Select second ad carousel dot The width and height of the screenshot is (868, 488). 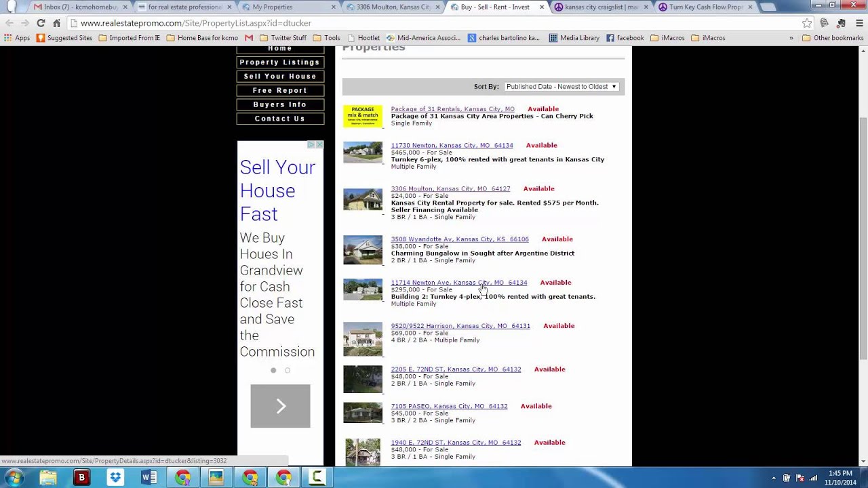(x=288, y=370)
